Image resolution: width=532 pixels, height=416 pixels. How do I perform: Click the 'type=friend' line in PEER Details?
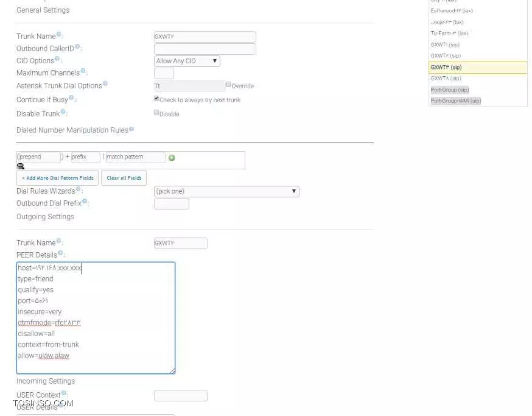(36, 279)
